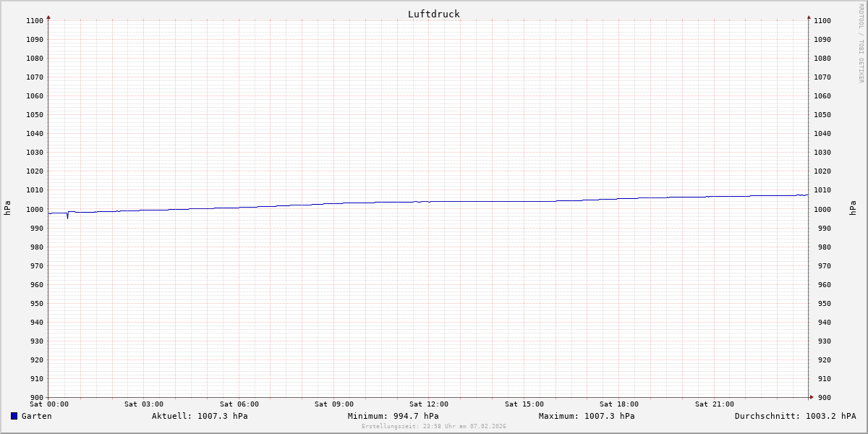Click the Garten legend label
868x434 pixels.
36,416
